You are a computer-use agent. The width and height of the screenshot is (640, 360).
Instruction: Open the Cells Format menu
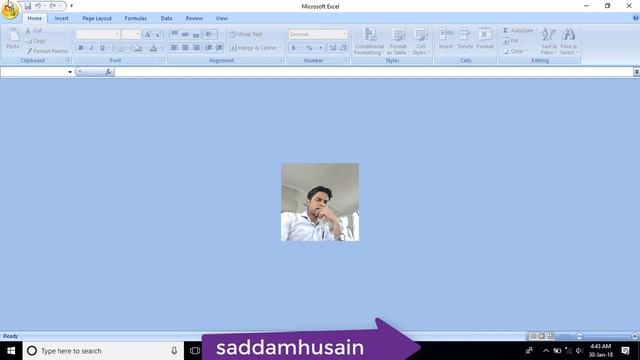485,40
